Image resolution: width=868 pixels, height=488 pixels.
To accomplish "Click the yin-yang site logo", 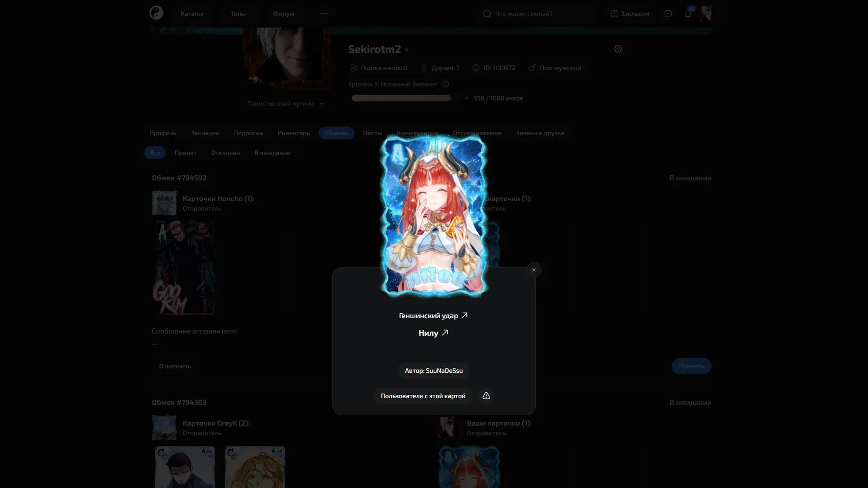I will [x=156, y=13].
